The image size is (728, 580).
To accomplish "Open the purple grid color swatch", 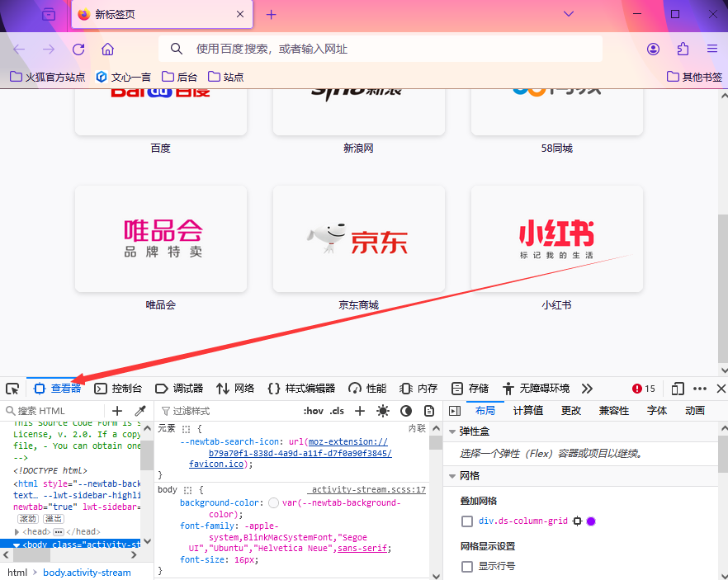I will (x=591, y=521).
